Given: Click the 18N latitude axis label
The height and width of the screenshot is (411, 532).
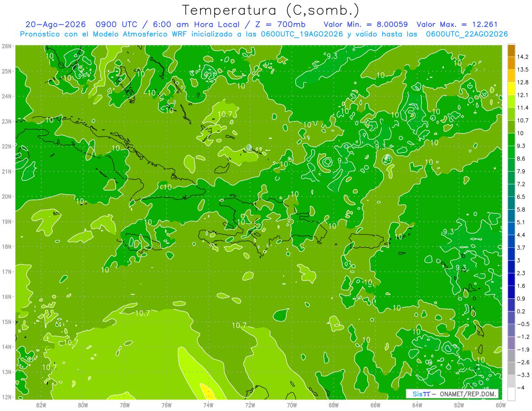Looking at the screenshot, I should click(7, 246).
